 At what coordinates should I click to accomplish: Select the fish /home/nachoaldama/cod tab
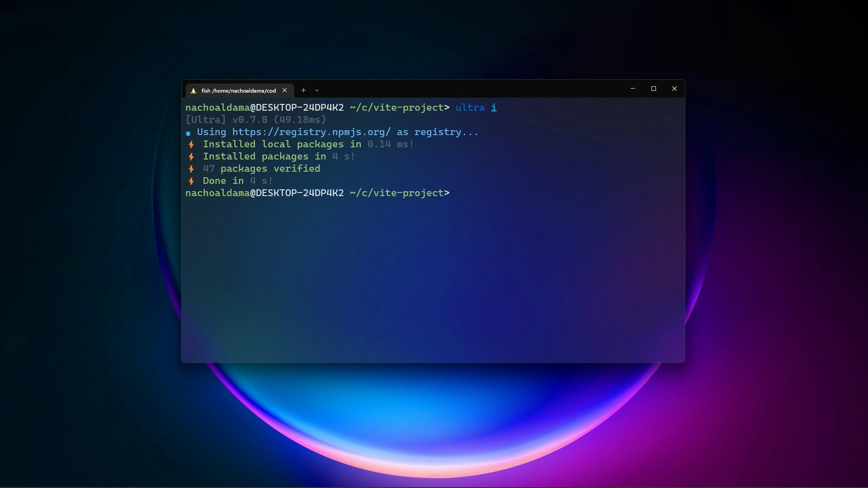pos(240,90)
